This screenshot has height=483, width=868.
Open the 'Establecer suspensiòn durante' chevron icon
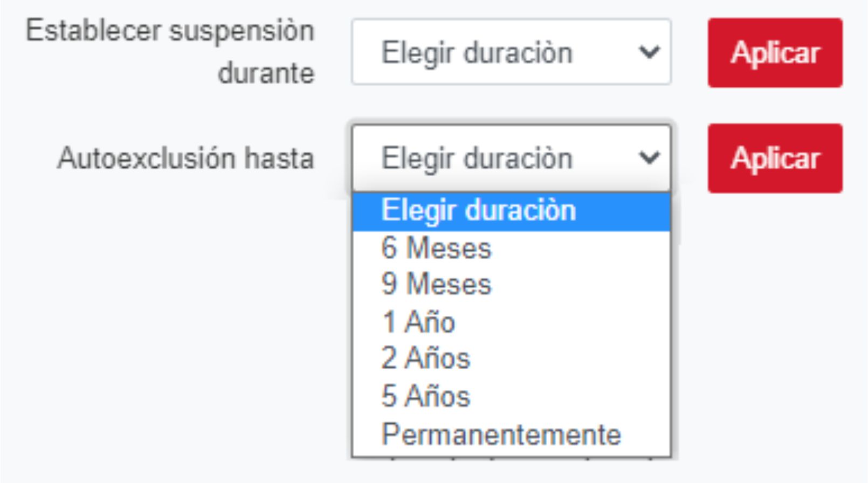tap(649, 52)
